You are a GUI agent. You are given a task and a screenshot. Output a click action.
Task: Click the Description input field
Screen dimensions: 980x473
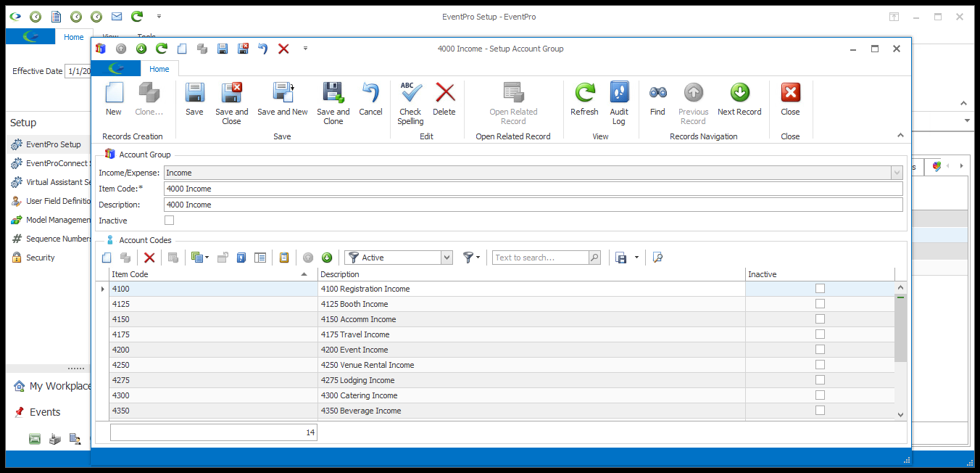pos(533,205)
